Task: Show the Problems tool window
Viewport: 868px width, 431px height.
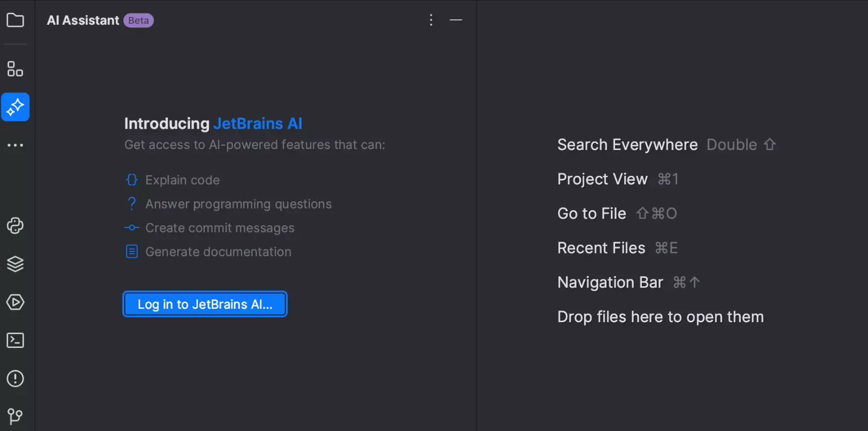Action: tap(15, 378)
